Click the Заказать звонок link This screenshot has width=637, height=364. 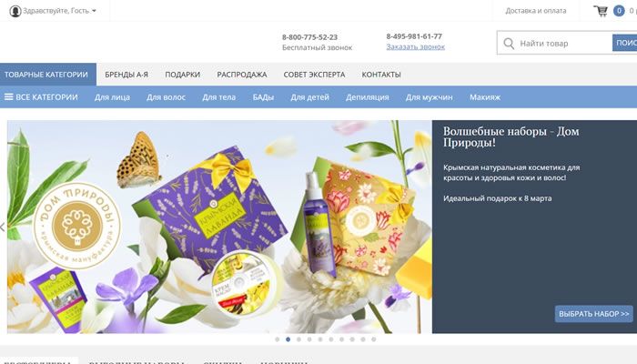click(415, 46)
